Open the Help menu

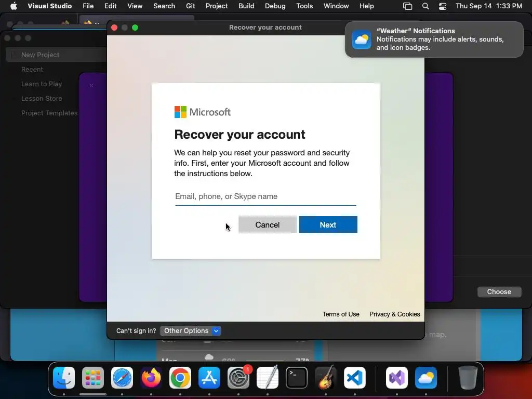click(366, 6)
